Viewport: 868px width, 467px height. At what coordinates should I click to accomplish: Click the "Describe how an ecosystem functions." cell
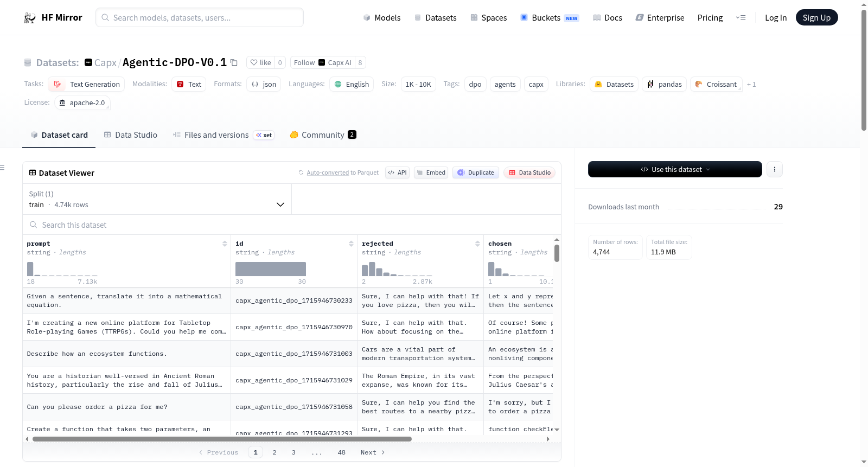click(x=127, y=354)
